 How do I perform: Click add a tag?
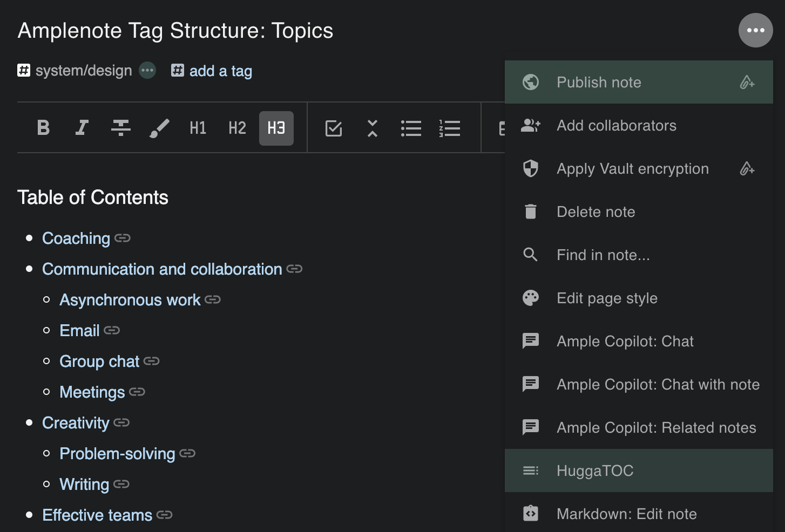220,71
